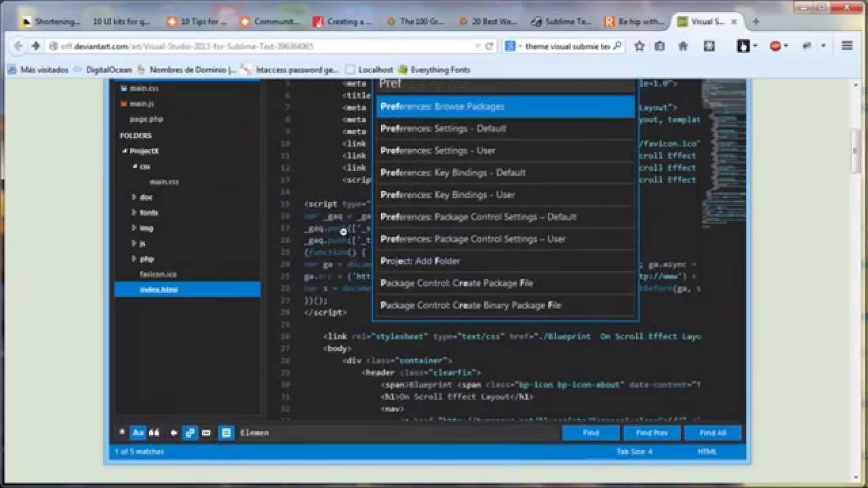868x488 pixels.
Task: Select index.html in the sidebar
Action: click(x=187, y=289)
